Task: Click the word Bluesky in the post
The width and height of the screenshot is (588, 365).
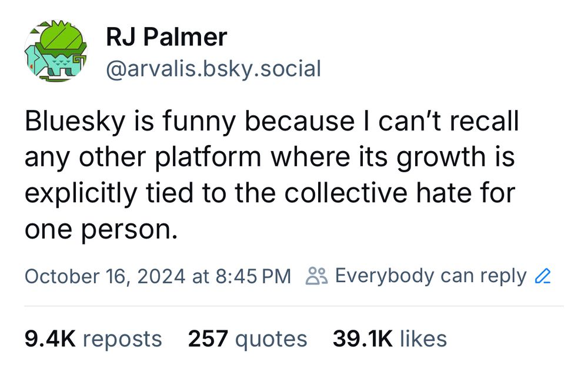Action: (x=75, y=122)
